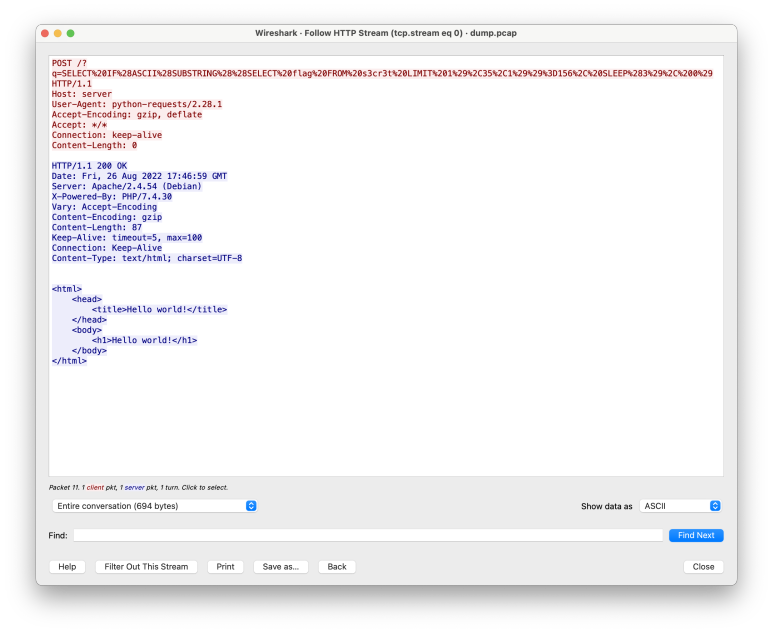Select 'Accept-Encoding: gzip, deflate' line
The image size is (773, 633).
(127, 114)
